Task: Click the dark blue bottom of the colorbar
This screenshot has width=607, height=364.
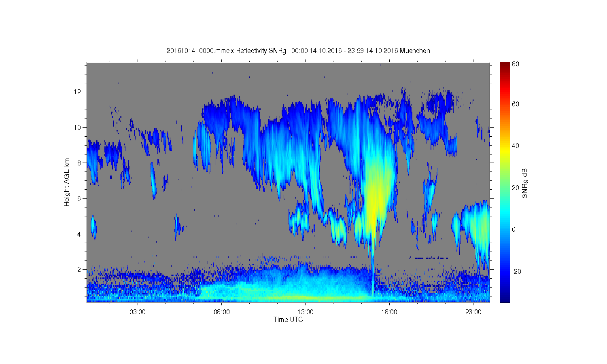Action: [x=505, y=299]
